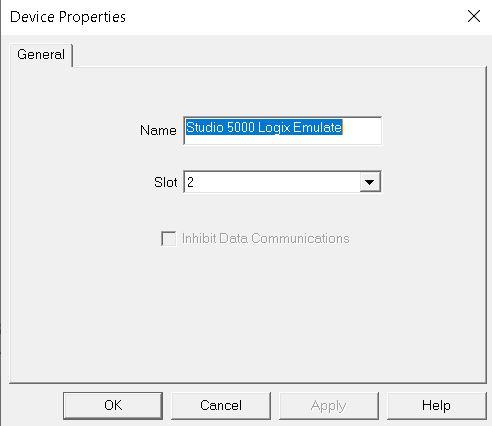
Task: Click the Device Properties title bar text
Action: point(68,17)
